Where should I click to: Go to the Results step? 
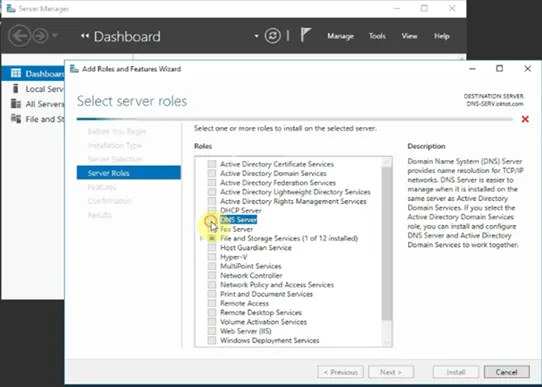point(100,215)
